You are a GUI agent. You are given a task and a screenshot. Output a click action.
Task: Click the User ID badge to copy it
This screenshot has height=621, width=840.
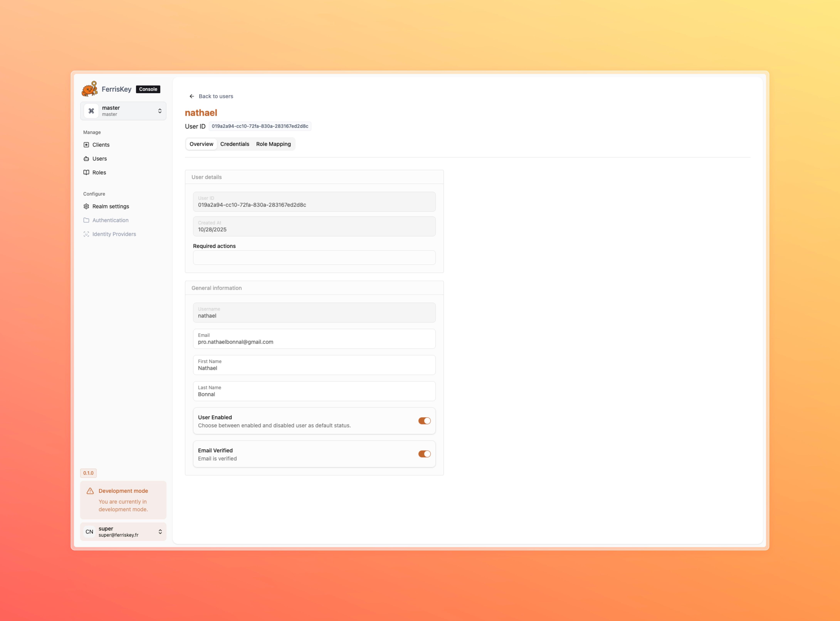click(x=260, y=126)
